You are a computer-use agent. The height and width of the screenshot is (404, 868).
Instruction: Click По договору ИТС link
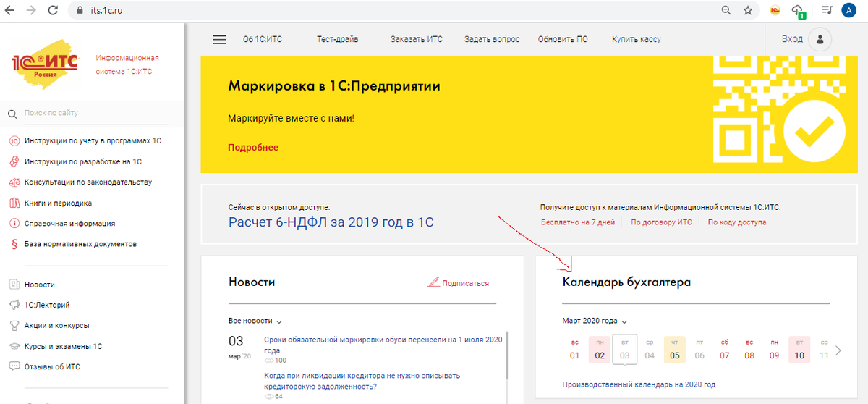click(x=661, y=222)
